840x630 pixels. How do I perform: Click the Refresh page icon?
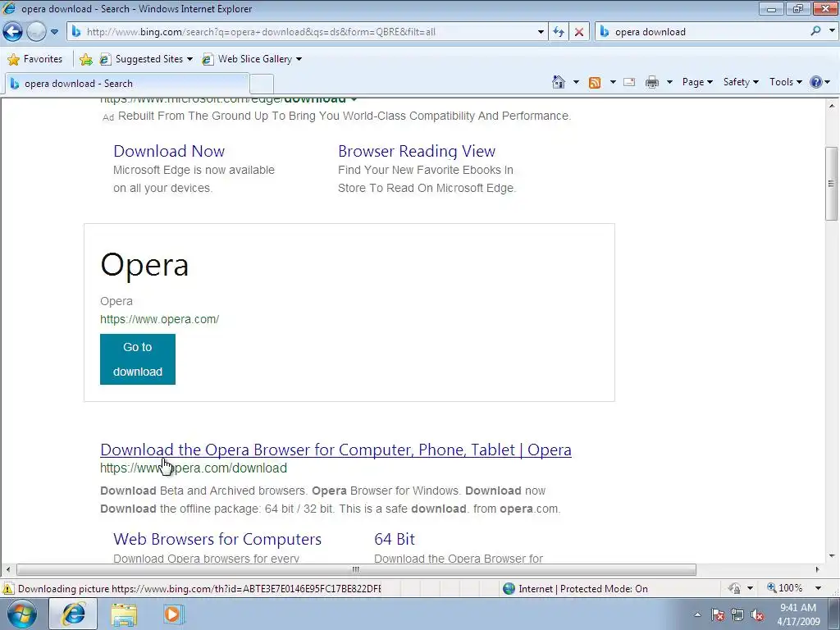(558, 32)
